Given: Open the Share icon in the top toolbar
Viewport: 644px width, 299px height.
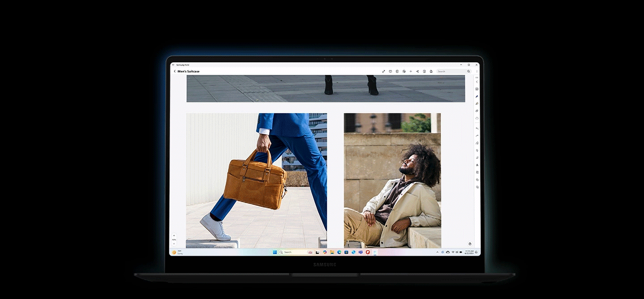Looking at the screenshot, I should 417,71.
